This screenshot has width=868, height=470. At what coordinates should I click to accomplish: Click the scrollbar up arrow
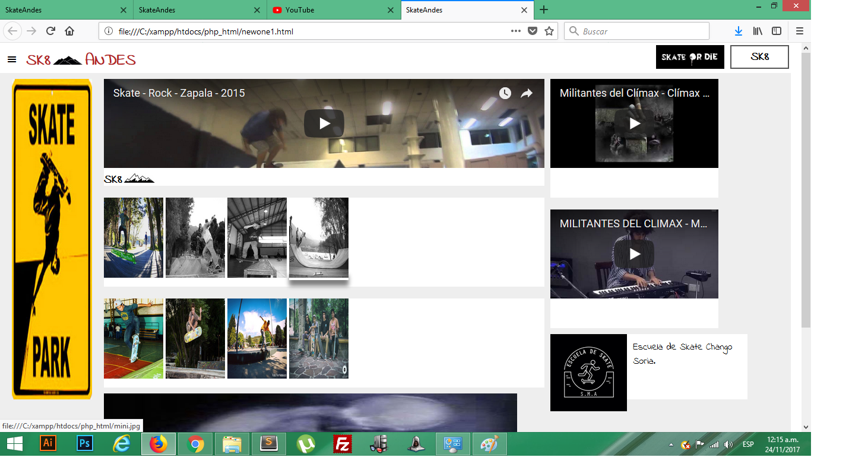[x=806, y=47]
